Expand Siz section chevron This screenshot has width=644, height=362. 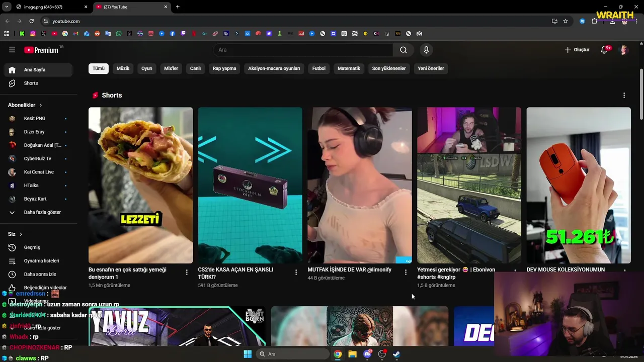[x=21, y=234]
